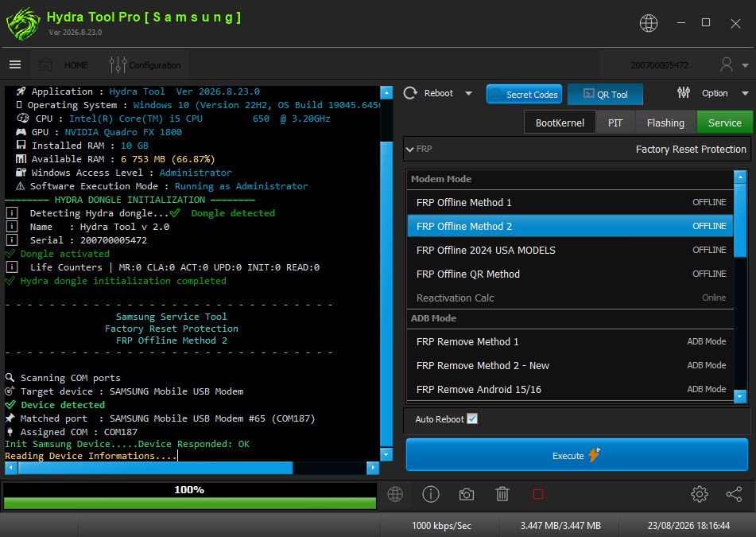The width and height of the screenshot is (756, 537).
Task: Click FRP list scroll down arrow
Action: tap(740, 397)
